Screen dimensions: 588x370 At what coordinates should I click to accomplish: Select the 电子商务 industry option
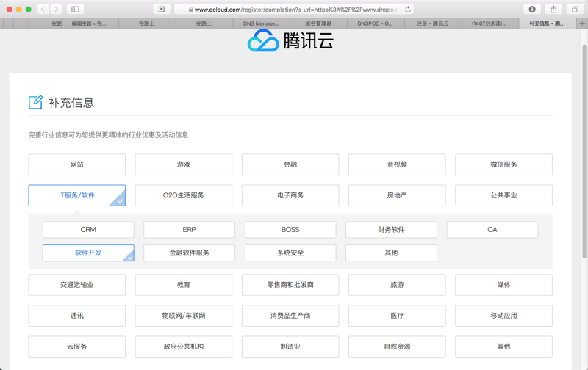point(290,195)
